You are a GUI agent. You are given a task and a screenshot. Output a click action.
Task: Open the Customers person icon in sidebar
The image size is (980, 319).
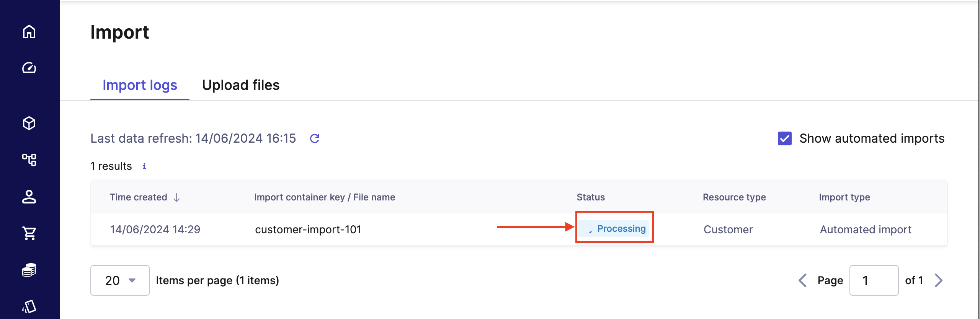tap(29, 197)
